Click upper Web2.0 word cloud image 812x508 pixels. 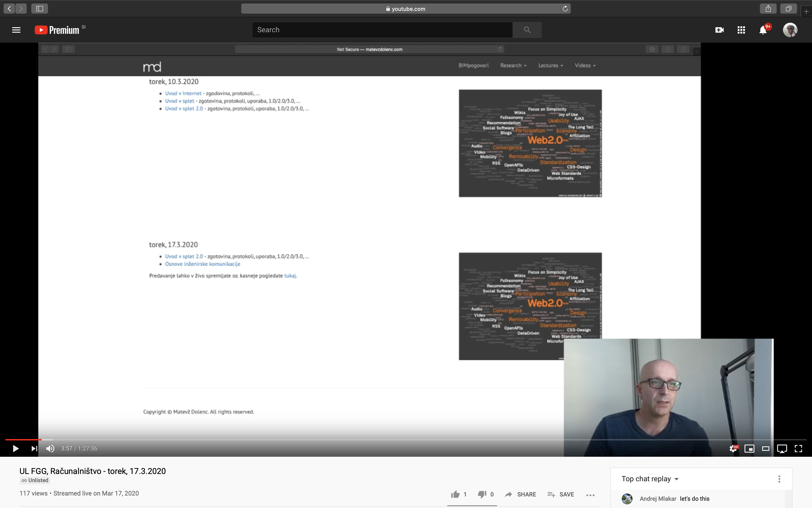[x=530, y=143]
